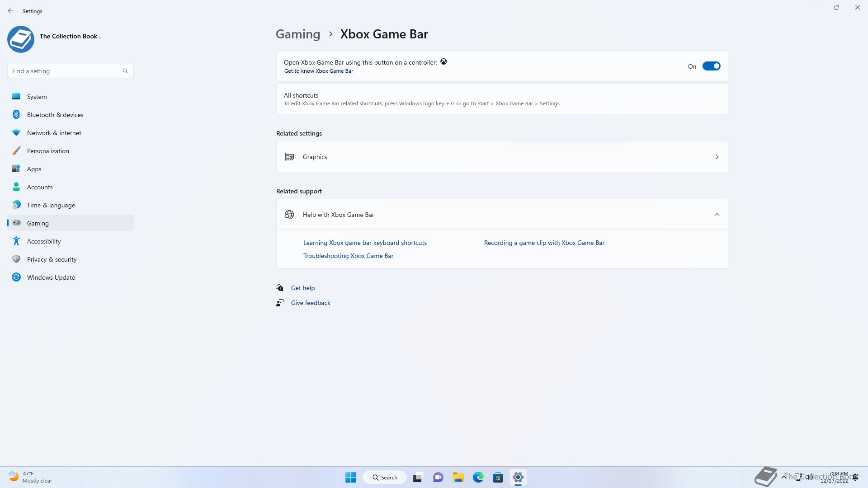Open the Chat app in taskbar

pos(438,477)
